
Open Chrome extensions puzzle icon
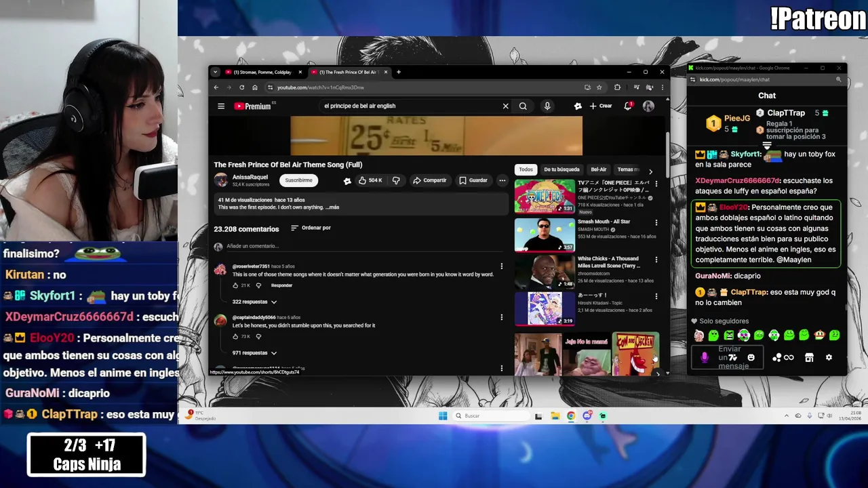click(617, 87)
